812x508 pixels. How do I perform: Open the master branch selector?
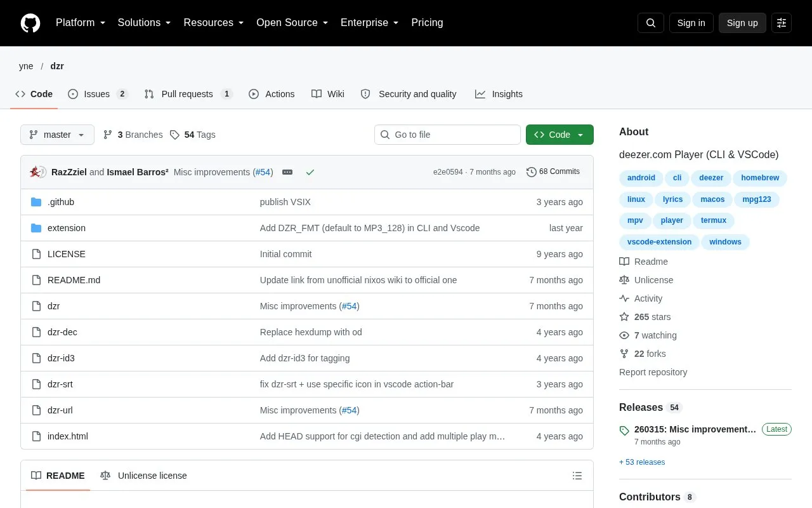(57, 135)
